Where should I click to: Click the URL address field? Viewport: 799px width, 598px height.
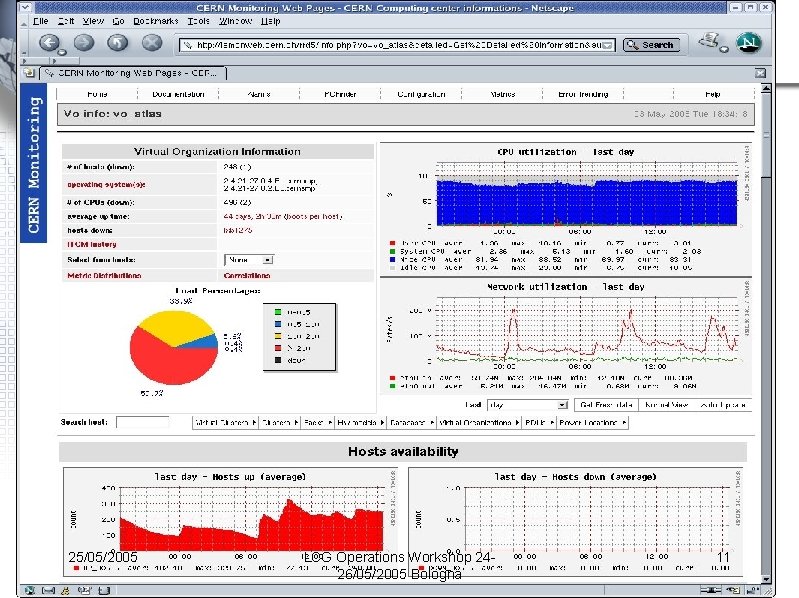(397, 45)
